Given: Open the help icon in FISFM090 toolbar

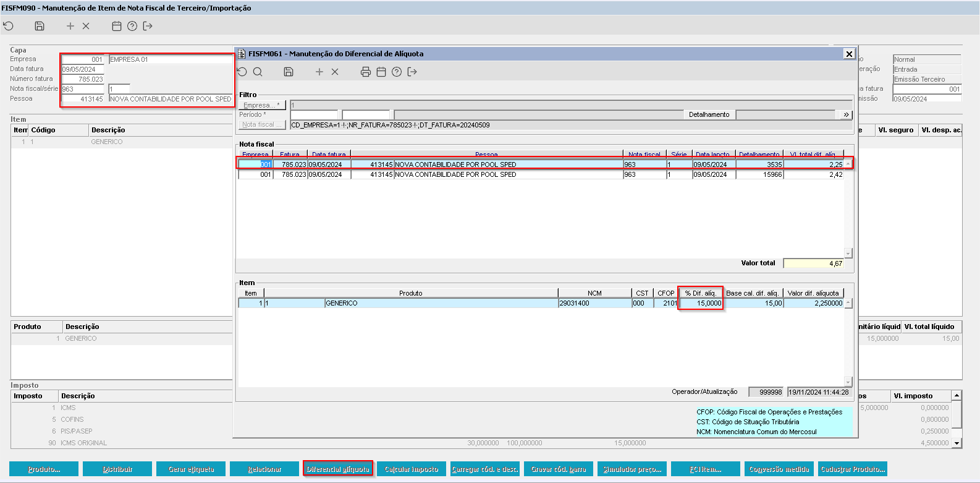Looking at the screenshot, I should click(x=132, y=26).
